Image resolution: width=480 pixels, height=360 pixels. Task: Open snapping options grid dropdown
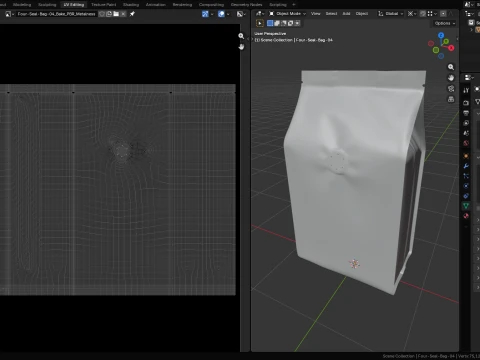click(x=432, y=14)
